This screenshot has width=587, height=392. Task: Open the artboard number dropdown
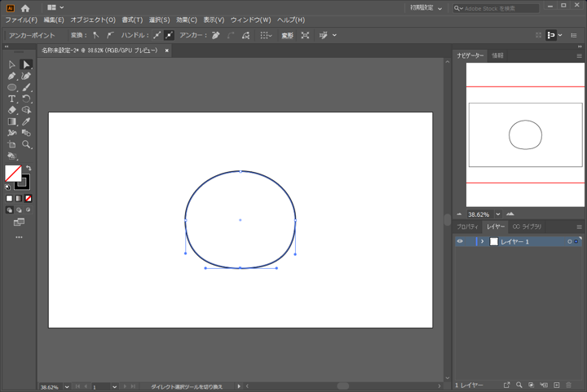(x=115, y=387)
